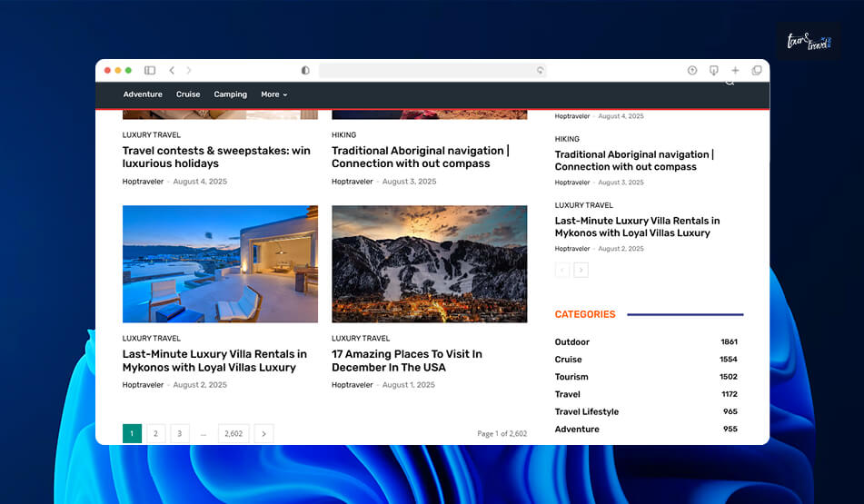Open 17 Amazing Places To Visit article
864x504 pixels.
(407, 361)
